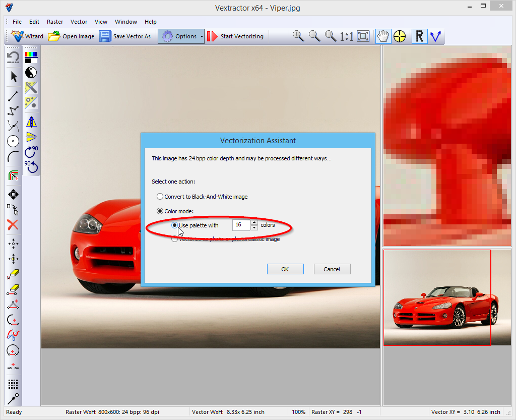Click the fit-to-window zoom icon
This screenshot has width=516, height=420.
pos(363,36)
